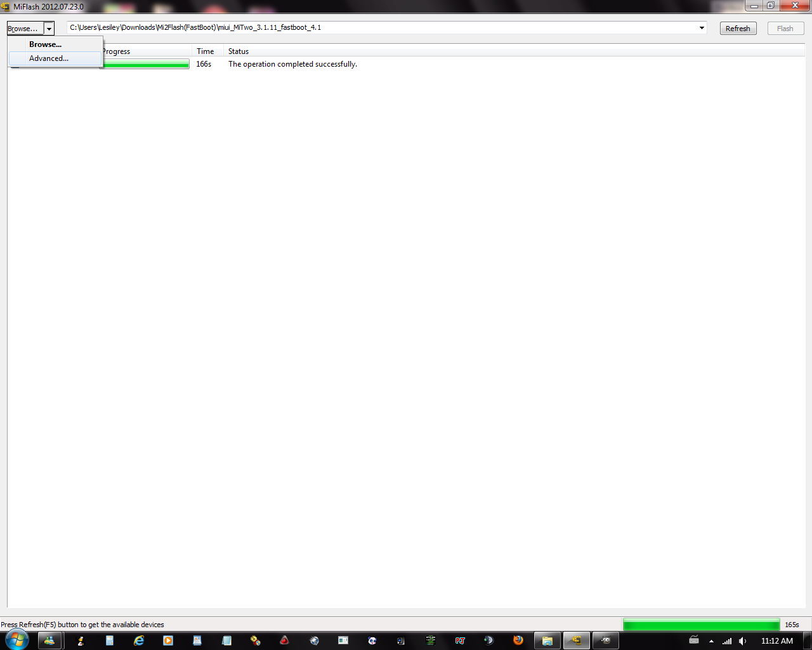Select 'The operation completed successfully.' status text
This screenshot has height=650, width=812.
point(292,64)
